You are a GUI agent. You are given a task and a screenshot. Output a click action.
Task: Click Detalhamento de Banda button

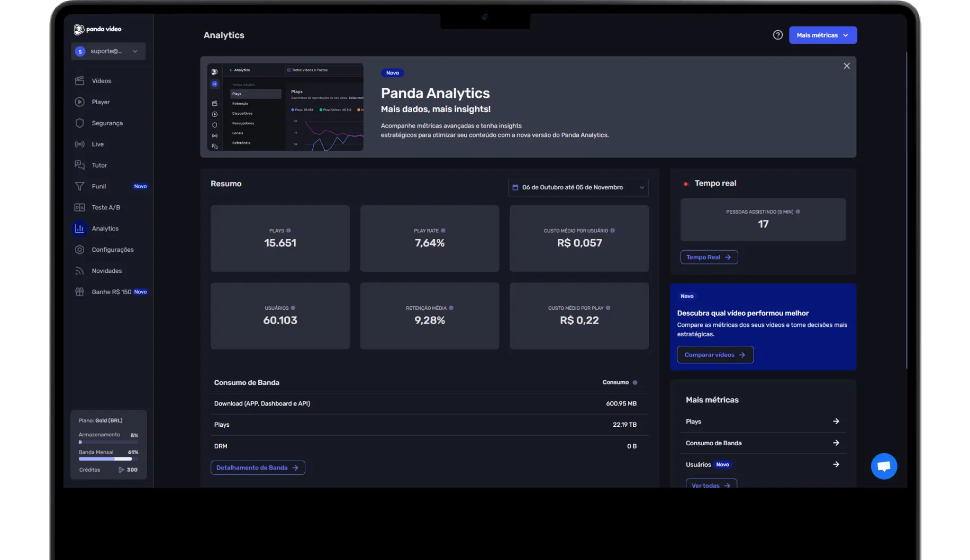click(258, 468)
